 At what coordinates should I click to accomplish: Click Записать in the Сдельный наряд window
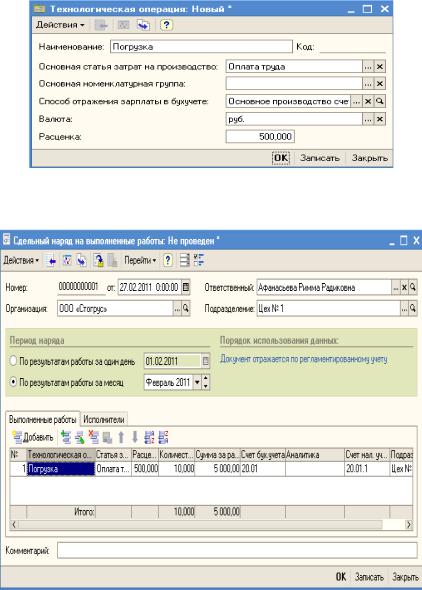(x=369, y=576)
